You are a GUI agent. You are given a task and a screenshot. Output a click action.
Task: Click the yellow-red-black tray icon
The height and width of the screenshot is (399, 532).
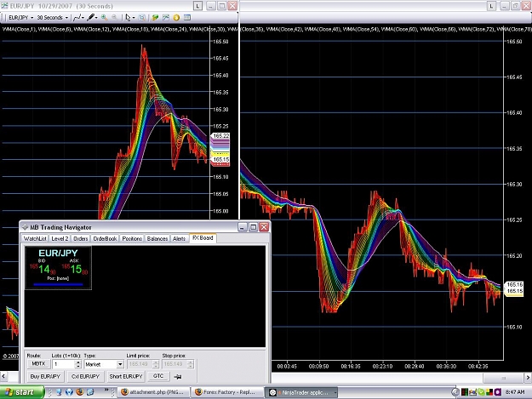click(x=489, y=392)
